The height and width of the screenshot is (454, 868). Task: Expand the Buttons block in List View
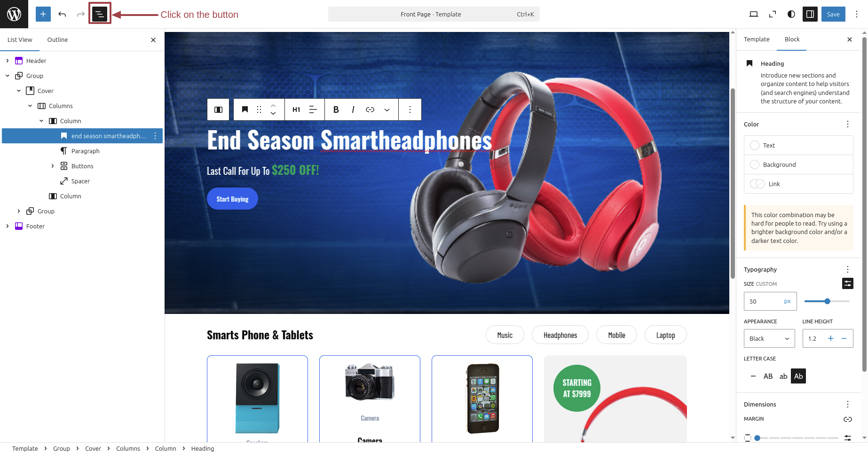click(x=53, y=166)
